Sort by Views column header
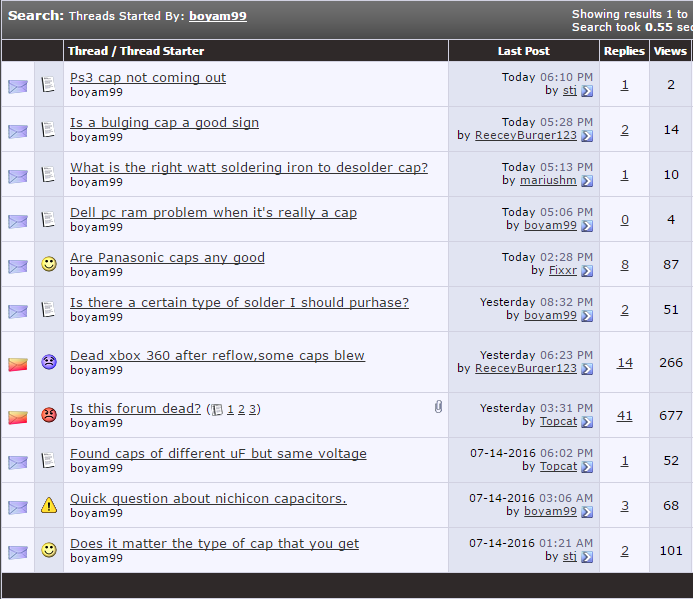693x599 pixels. click(x=670, y=51)
